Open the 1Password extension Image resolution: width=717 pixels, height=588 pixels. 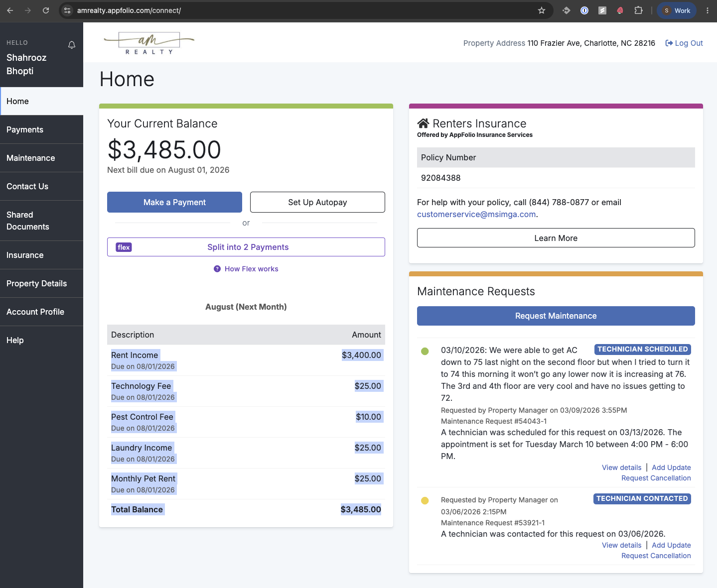pyautogui.click(x=584, y=10)
